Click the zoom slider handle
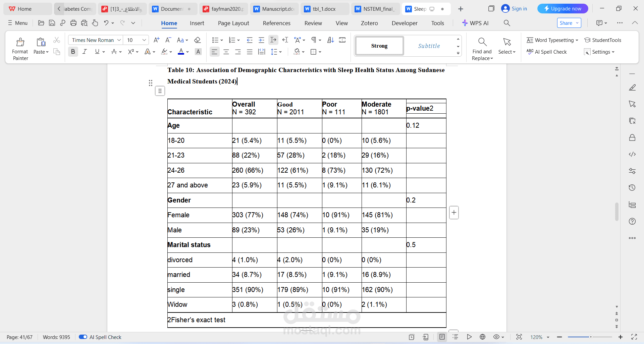644x344 pixels. (591, 337)
